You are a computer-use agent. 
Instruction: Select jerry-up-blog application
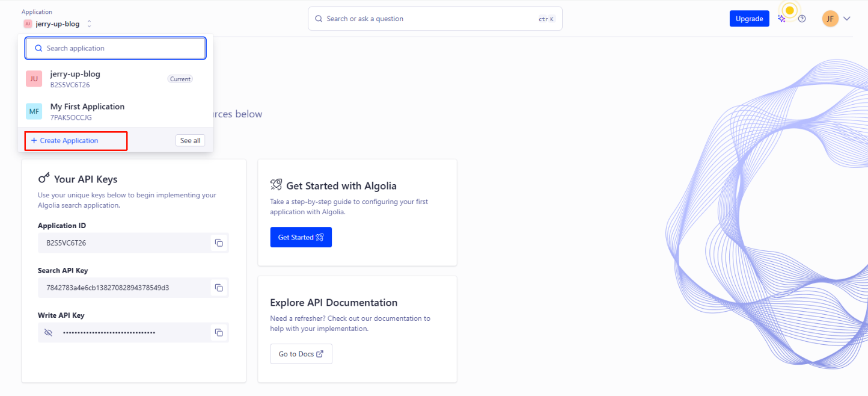(115, 79)
